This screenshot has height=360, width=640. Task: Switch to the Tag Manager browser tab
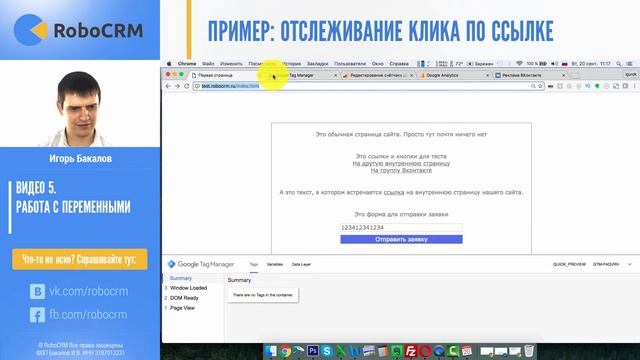pyautogui.click(x=301, y=76)
